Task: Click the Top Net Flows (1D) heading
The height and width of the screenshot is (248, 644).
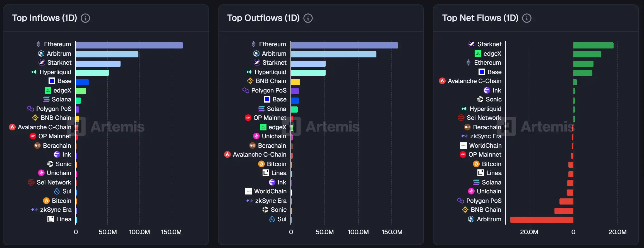Action: 480,18
